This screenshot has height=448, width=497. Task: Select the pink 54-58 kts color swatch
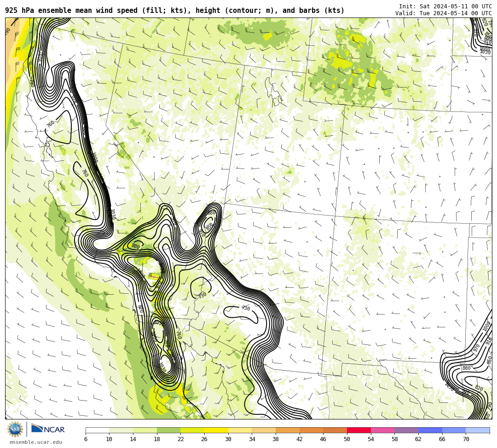click(x=382, y=430)
